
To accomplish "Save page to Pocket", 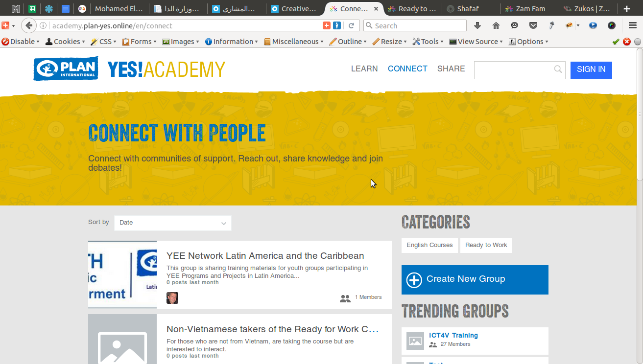I will pos(533,25).
